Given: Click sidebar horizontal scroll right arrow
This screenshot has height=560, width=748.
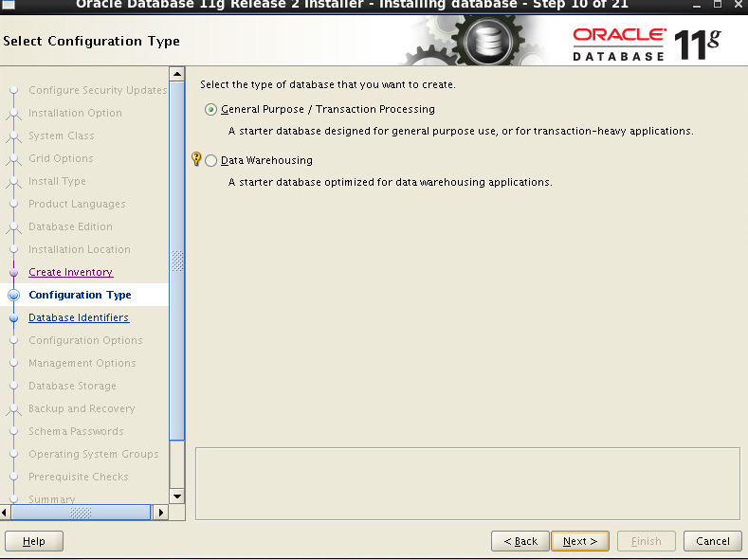Looking at the screenshot, I should 161,513.
